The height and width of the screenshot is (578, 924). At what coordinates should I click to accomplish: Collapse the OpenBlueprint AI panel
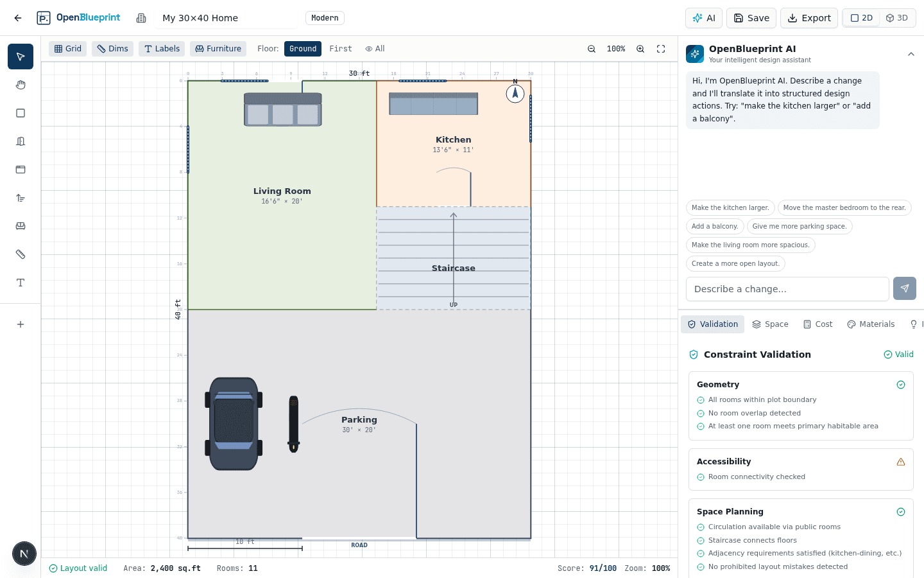point(911,54)
